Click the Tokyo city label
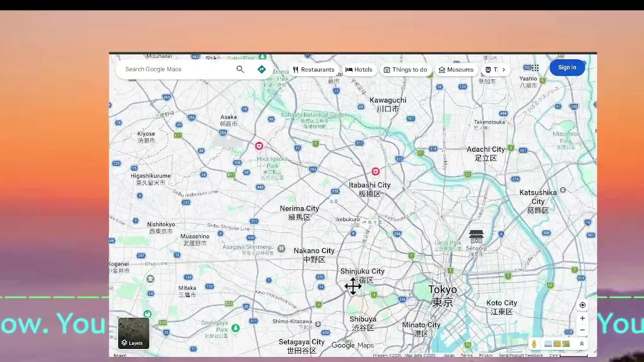The image size is (644, 362). pos(443,296)
